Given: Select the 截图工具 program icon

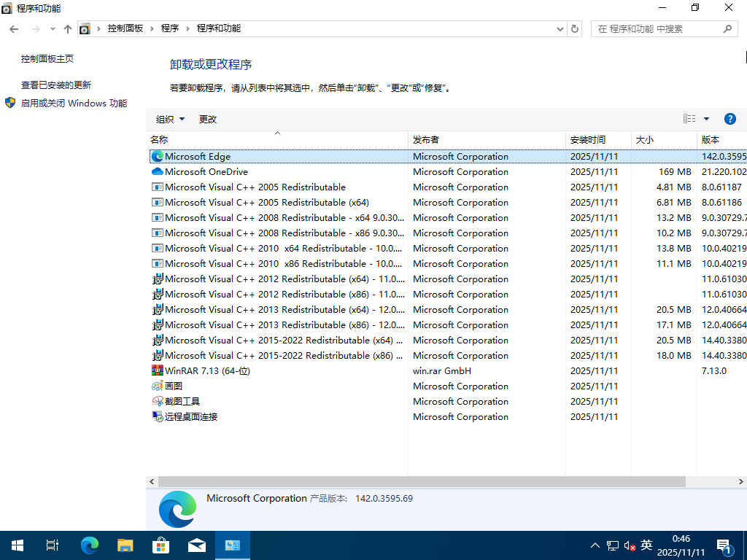Looking at the screenshot, I should pyautogui.click(x=157, y=401).
